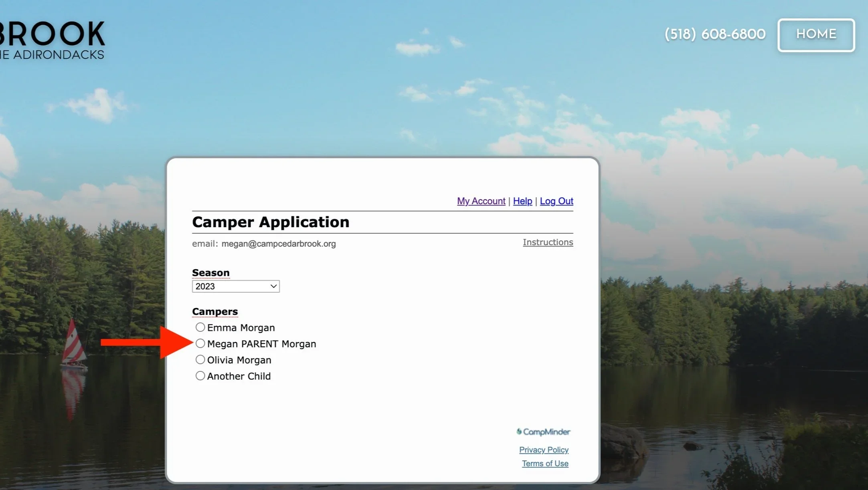Click the megan@campcedarbrook.org email text
Screen dimensions: 868x490
click(x=279, y=244)
